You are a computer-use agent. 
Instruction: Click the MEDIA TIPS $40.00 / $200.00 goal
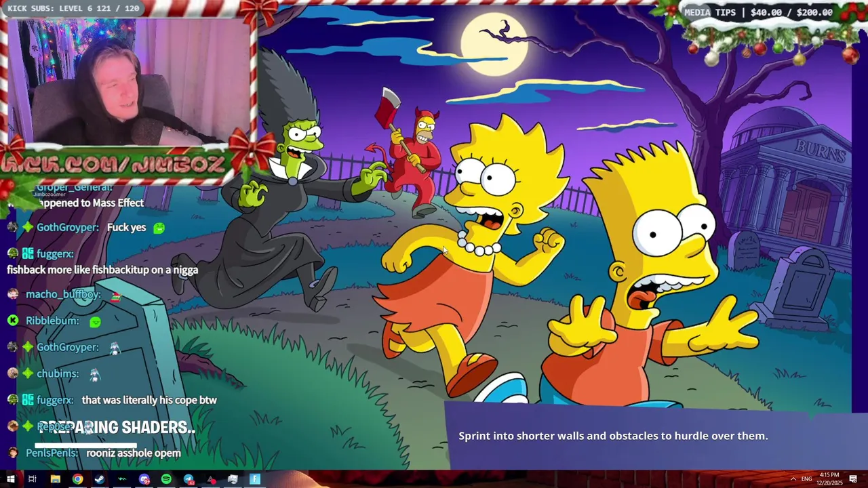tap(758, 12)
